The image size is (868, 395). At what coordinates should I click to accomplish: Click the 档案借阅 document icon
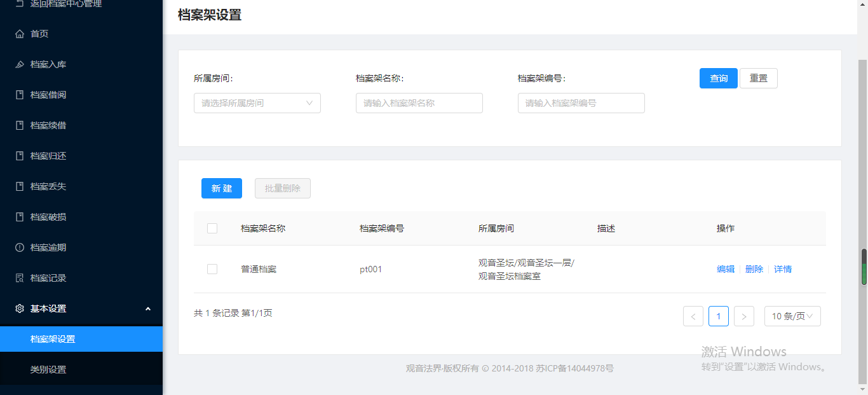point(20,95)
